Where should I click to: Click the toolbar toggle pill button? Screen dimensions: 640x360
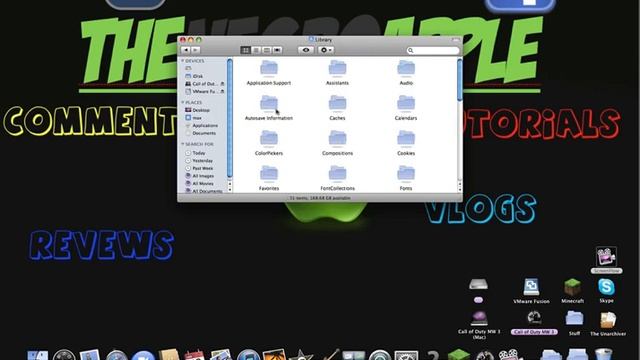pos(456,40)
